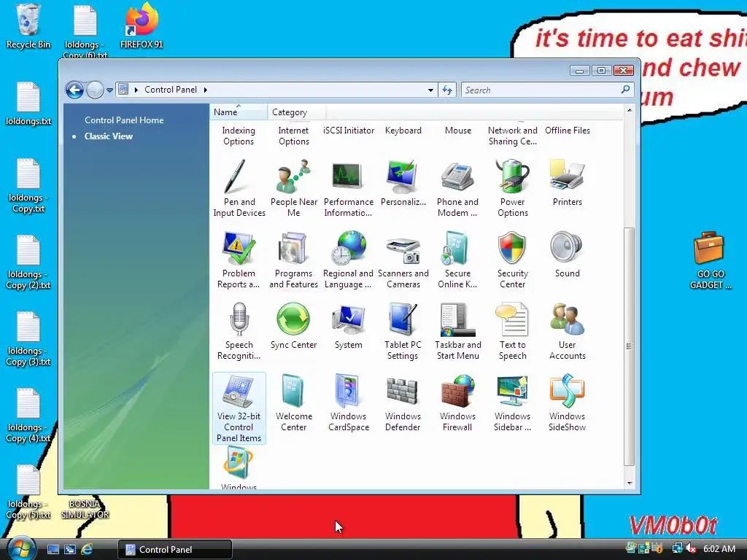Open Pen and Input Devices applet
Image resolution: width=747 pixels, height=560 pixels.
[239, 189]
